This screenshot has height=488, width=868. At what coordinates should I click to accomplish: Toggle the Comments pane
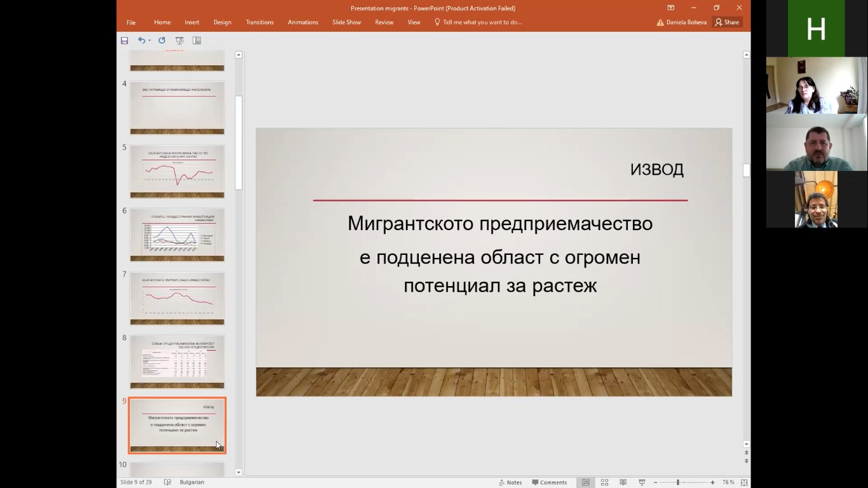click(x=550, y=482)
